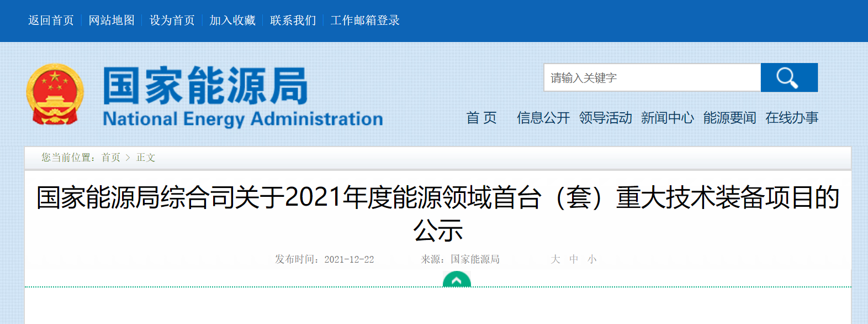Click 加入收藏 in the top bar
Screen dimensions: 868x324
tap(232, 20)
